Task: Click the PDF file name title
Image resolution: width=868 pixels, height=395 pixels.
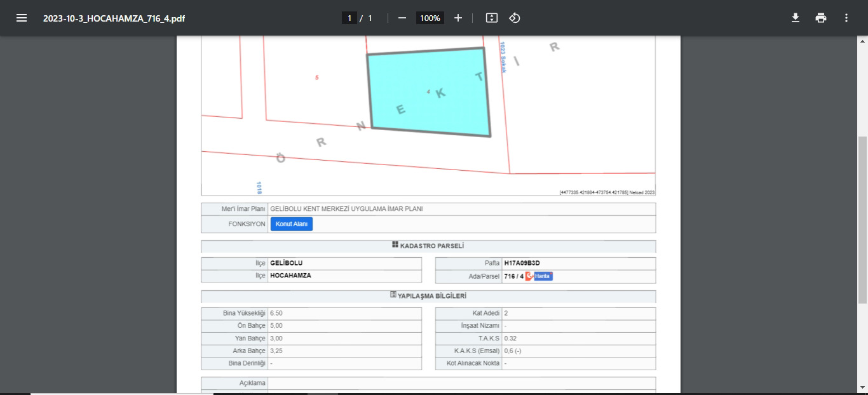Action: pos(114,18)
